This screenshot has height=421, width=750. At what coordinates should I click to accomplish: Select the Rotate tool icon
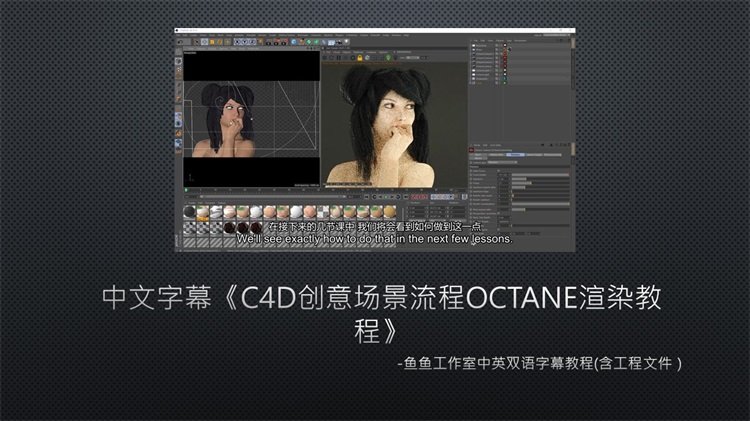pyautogui.click(x=220, y=42)
